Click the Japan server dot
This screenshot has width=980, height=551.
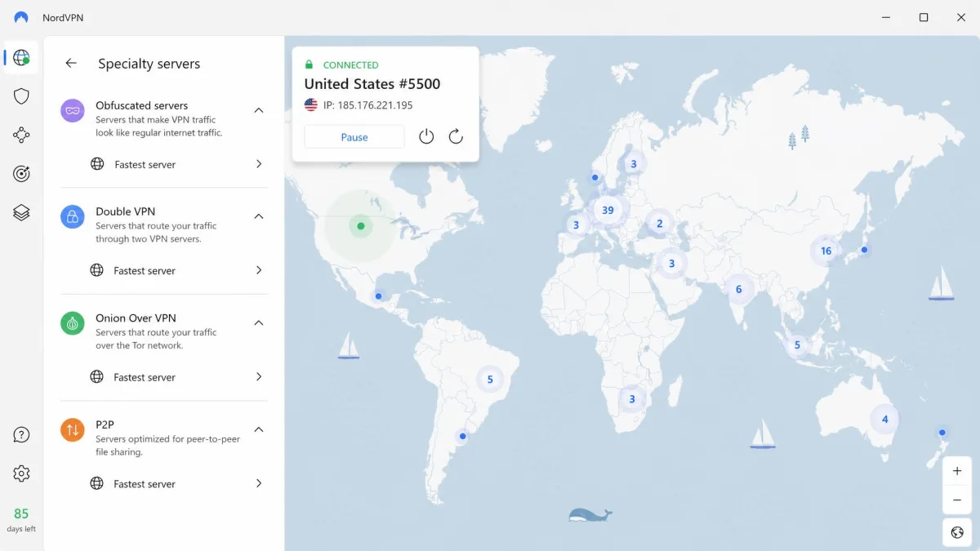click(x=864, y=250)
